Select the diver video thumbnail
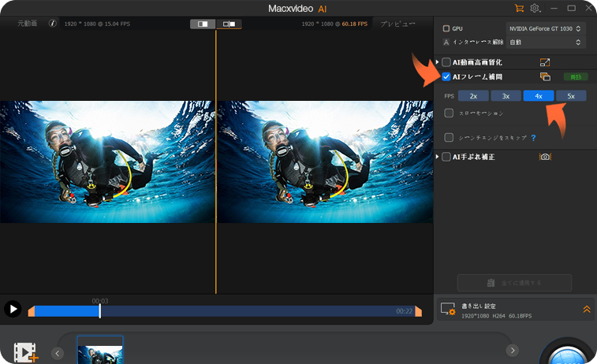 pos(100,350)
